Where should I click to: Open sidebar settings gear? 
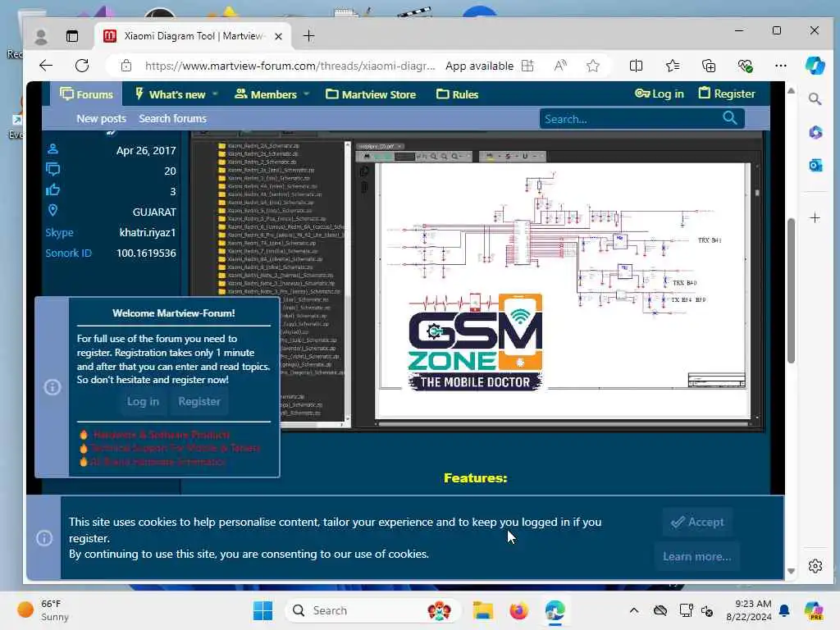pos(815,566)
